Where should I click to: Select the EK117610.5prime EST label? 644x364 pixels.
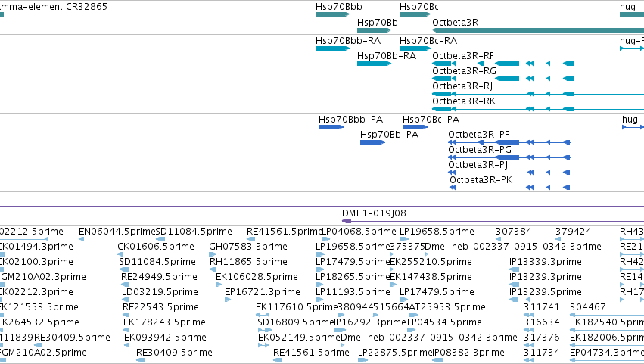click(x=297, y=308)
